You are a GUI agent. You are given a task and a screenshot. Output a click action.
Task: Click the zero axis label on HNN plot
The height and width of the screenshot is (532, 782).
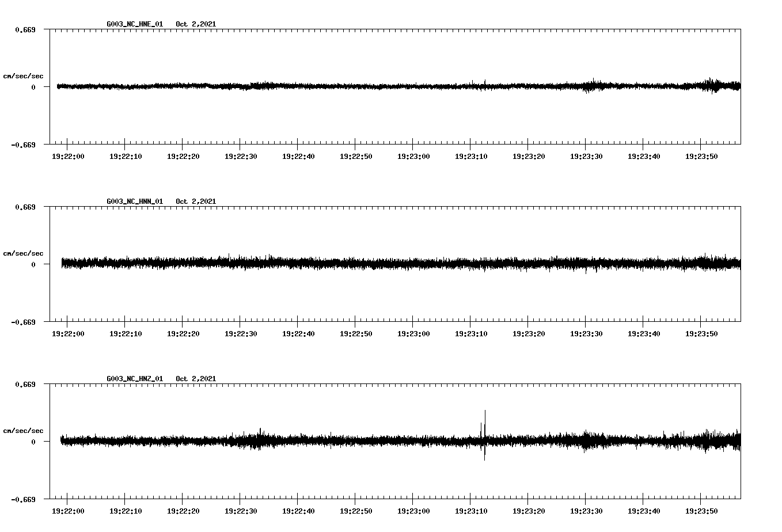[x=33, y=264]
